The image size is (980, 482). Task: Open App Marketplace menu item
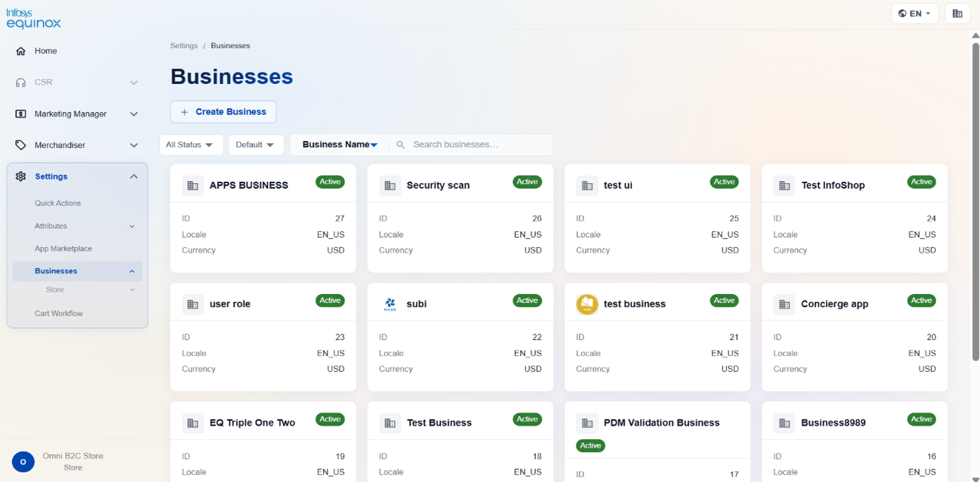click(x=63, y=249)
